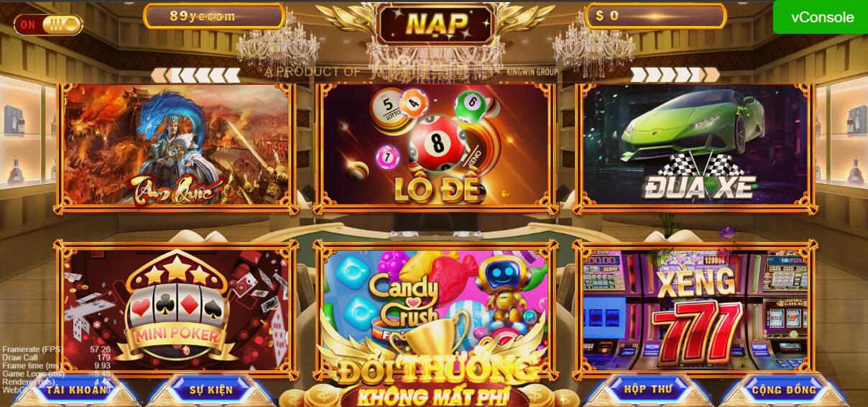Open the Đua Xe racing game
The width and height of the screenshot is (868, 407).
point(696,147)
